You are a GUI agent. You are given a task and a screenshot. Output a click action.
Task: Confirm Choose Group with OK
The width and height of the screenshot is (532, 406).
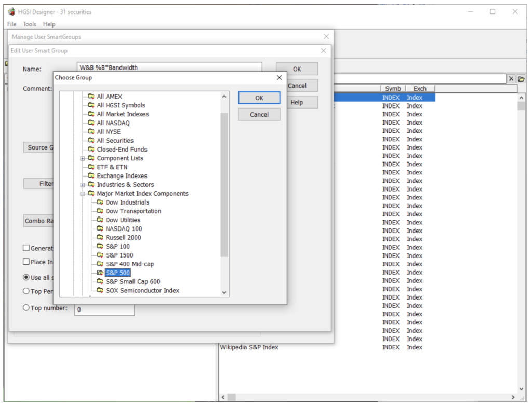[x=259, y=98]
